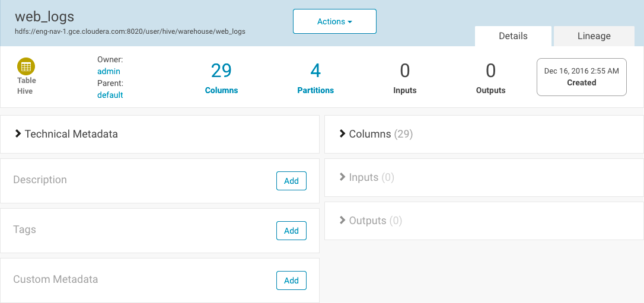Viewport: 644px width, 303px height.
Task: Expand the Technical Metadata chevron
Action: pos(18,133)
